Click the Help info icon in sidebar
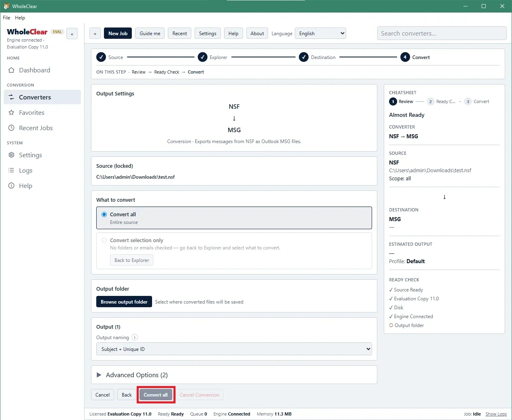The height and width of the screenshot is (420, 512). [x=11, y=186]
